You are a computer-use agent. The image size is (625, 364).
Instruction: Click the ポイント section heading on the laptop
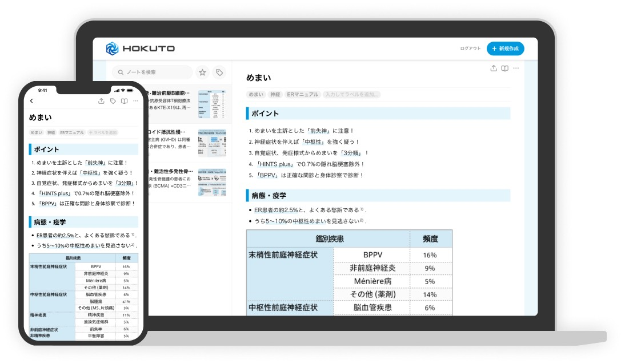point(378,113)
